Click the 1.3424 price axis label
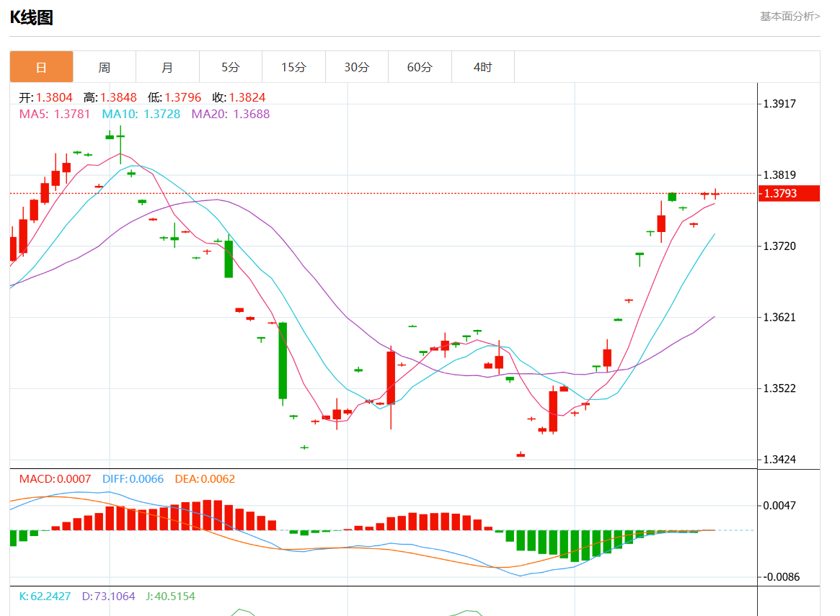The width and height of the screenshot is (840, 616). pyautogui.click(x=779, y=460)
